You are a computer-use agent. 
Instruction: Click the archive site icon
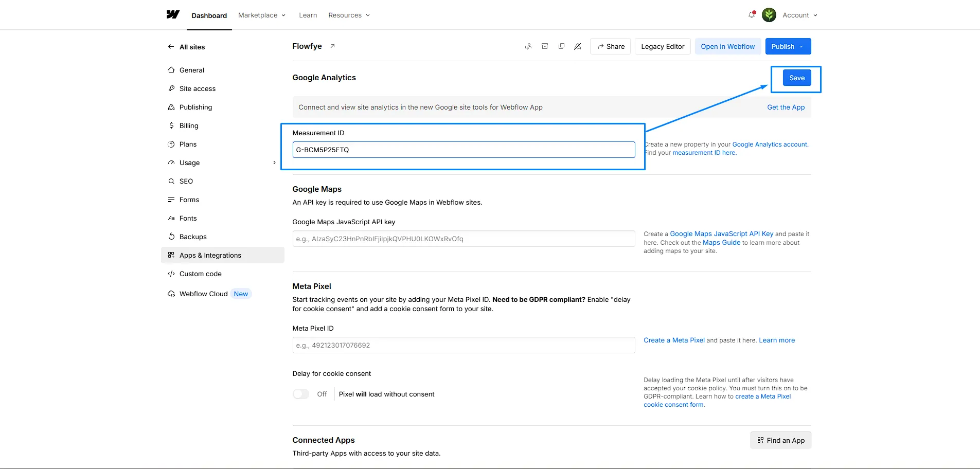click(545, 46)
